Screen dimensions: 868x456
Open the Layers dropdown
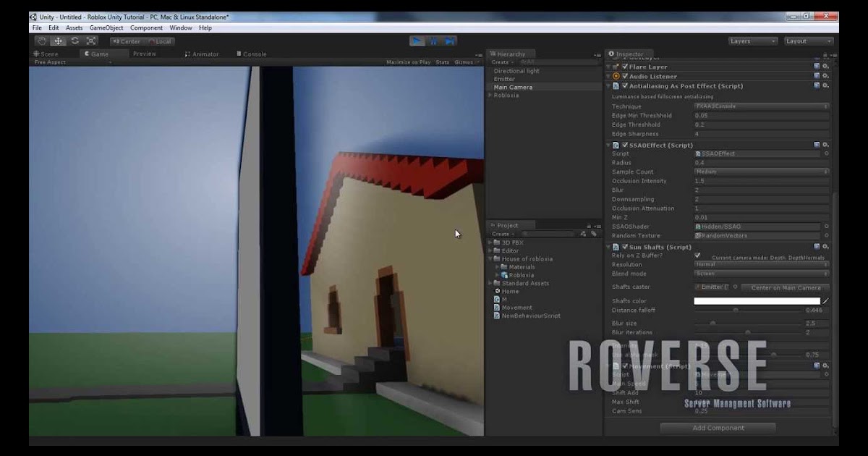752,41
